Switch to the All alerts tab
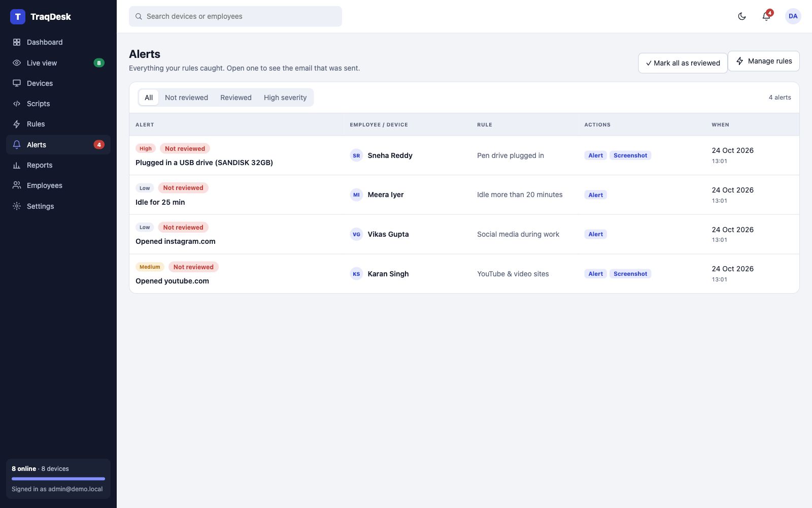The image size is (812, 508). (149, 98)
